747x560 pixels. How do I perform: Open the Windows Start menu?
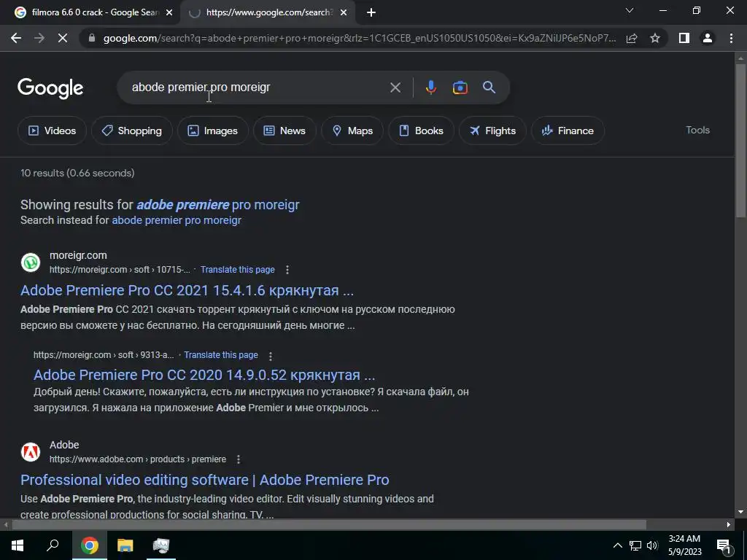pos(18,545)
